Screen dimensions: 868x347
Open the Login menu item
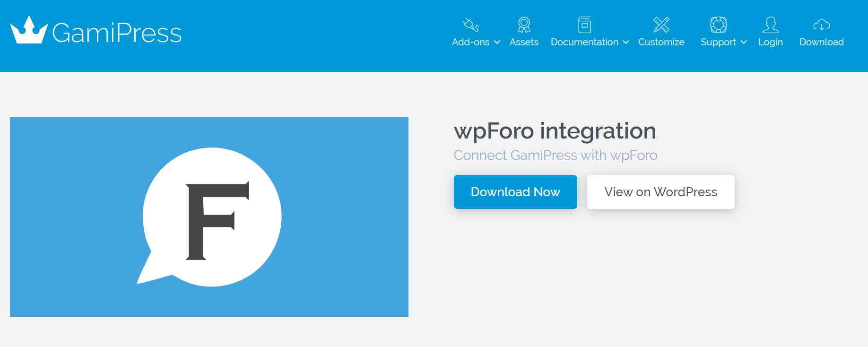point(771,42)
